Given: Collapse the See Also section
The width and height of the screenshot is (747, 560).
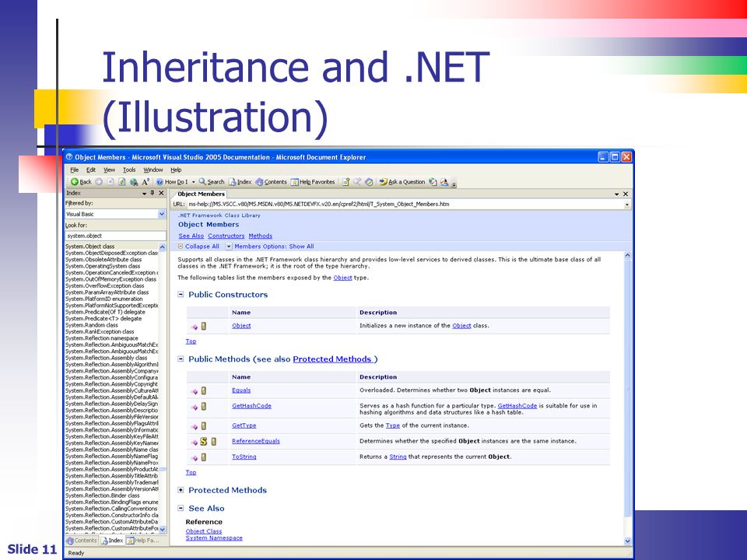Looking at the screenshot, I should click(181, 508).
